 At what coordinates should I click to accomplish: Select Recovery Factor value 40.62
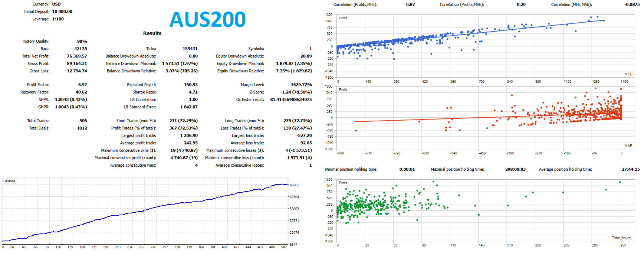point(81,92)
